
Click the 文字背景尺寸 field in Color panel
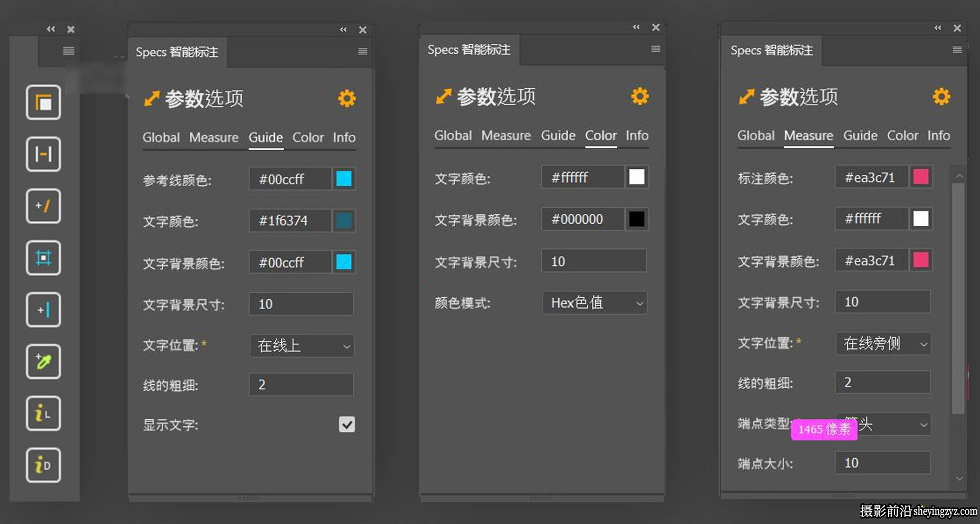[x=594, y=261]
